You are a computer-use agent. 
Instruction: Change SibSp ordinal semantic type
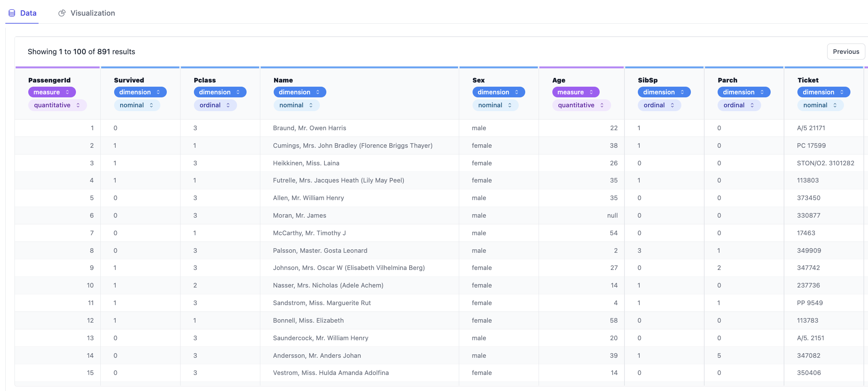click(x=659, y=105)
